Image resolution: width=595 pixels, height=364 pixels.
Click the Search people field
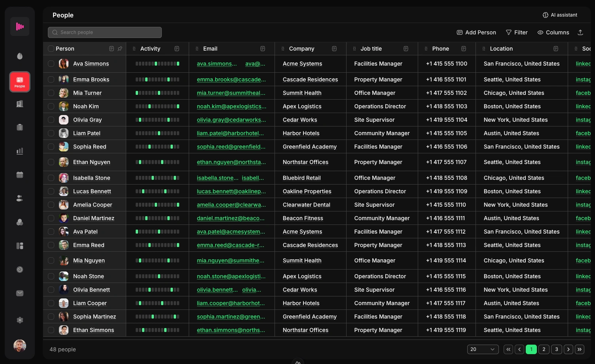(x=105, y=32)
